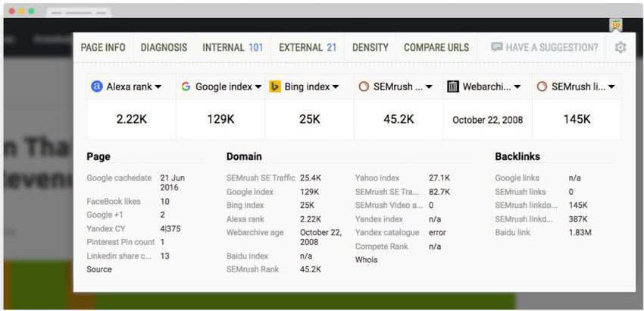This screenshot has height=311, width=644.
Task: Open the Density tab
Action: (370, 47)
